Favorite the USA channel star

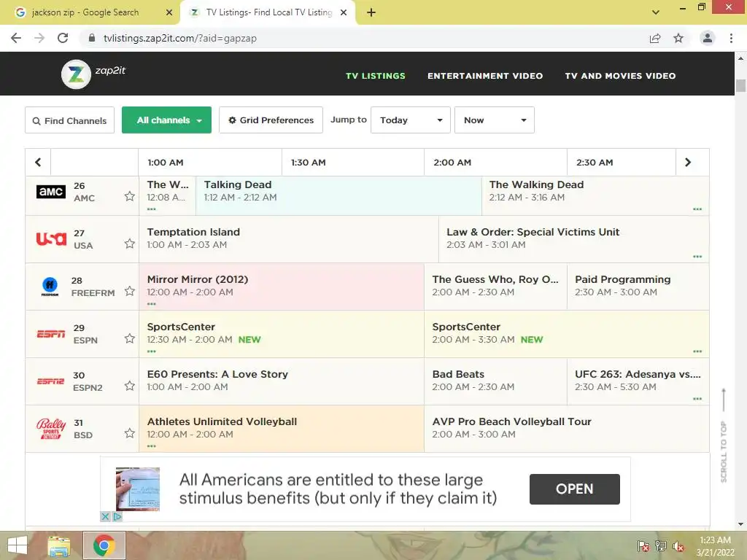click(130, 244)
